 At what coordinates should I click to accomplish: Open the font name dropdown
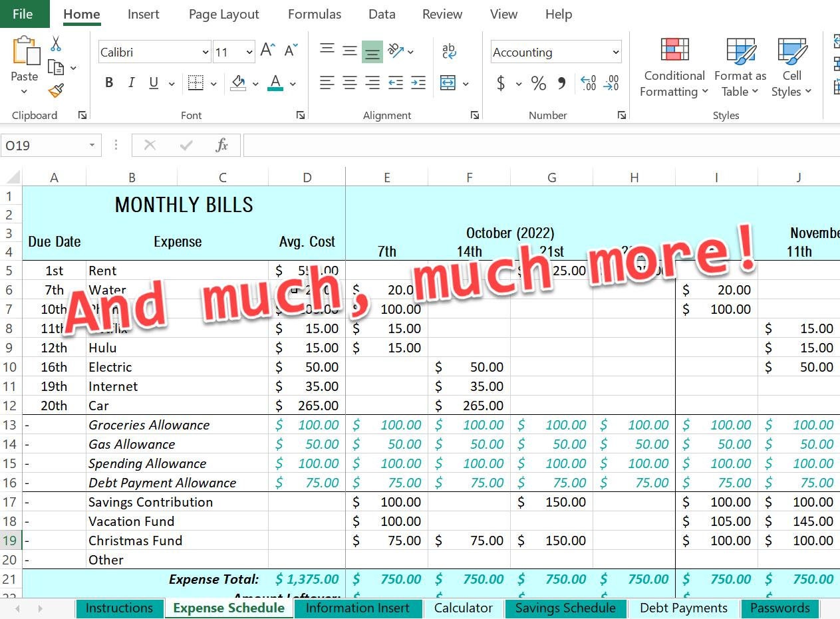[204, 52]
